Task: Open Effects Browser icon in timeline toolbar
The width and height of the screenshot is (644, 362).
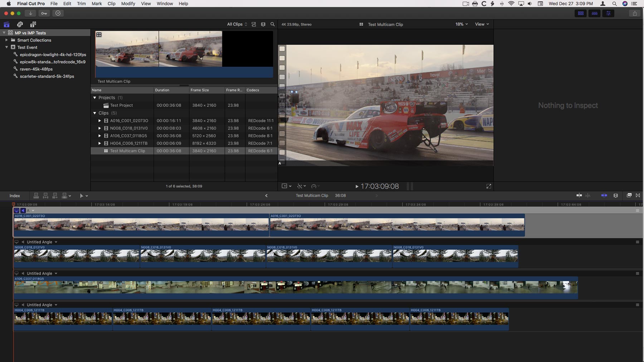Action: coord(629,195)
